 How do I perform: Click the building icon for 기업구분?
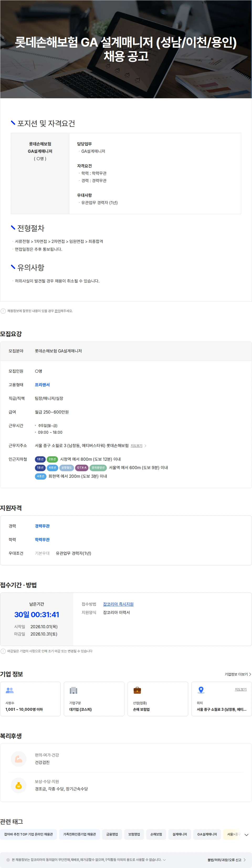coord(73,690)
